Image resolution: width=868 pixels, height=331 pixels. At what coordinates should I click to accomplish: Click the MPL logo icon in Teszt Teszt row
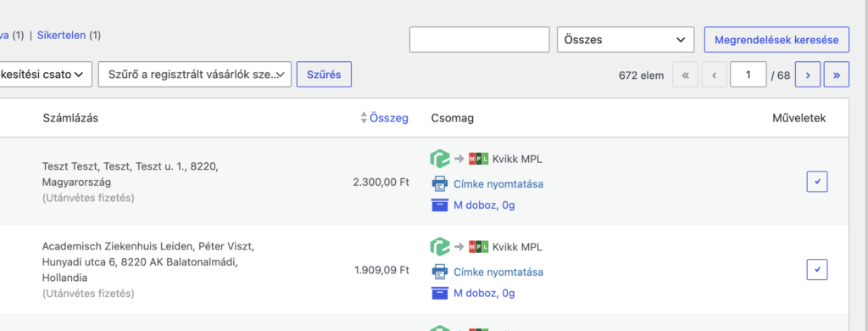[478, 159]
